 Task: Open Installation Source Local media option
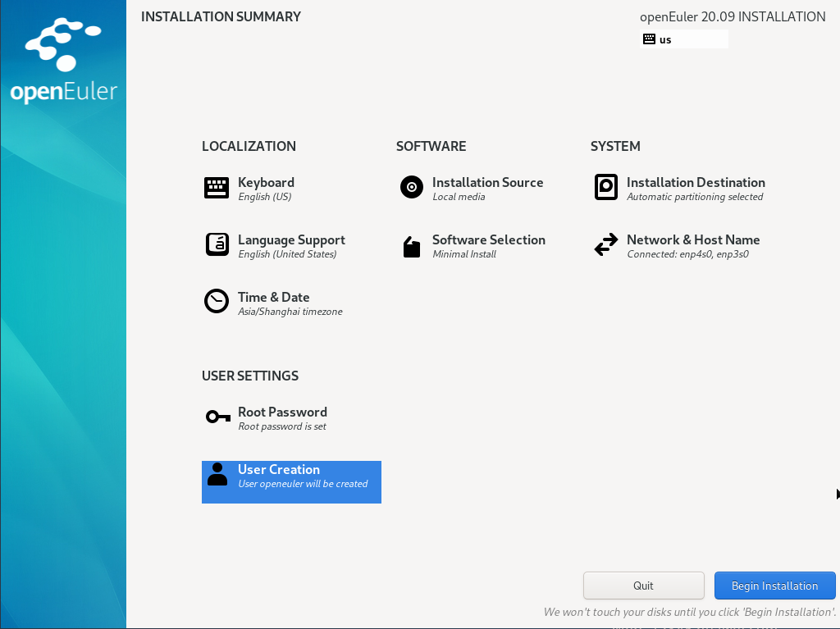point(487,189)
